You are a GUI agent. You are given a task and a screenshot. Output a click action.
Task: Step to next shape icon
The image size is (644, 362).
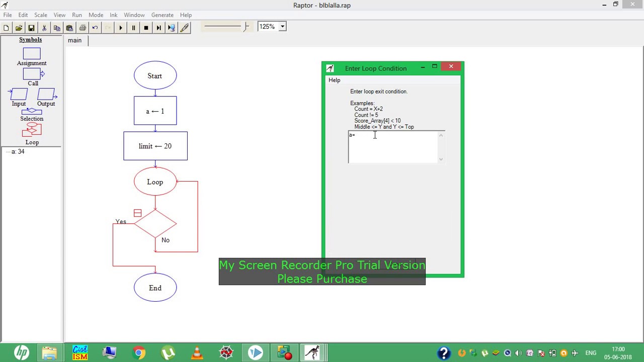(x=158, y=28)
